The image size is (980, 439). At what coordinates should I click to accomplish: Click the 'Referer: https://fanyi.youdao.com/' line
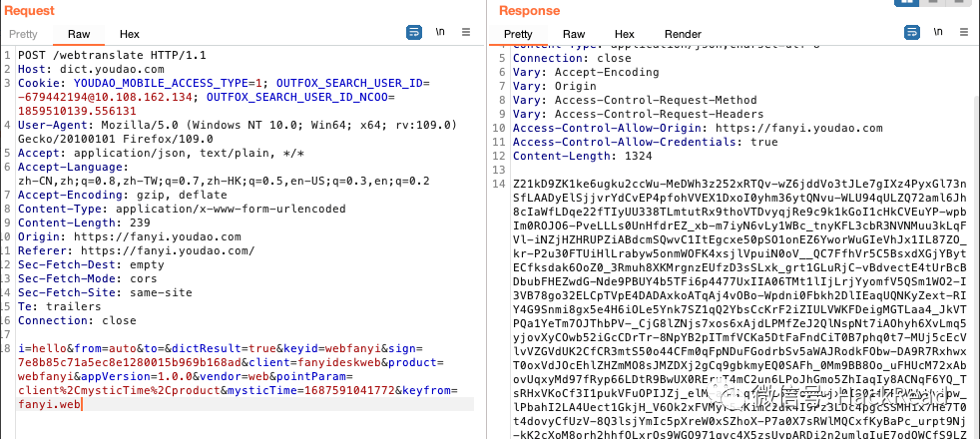[137, 251]
